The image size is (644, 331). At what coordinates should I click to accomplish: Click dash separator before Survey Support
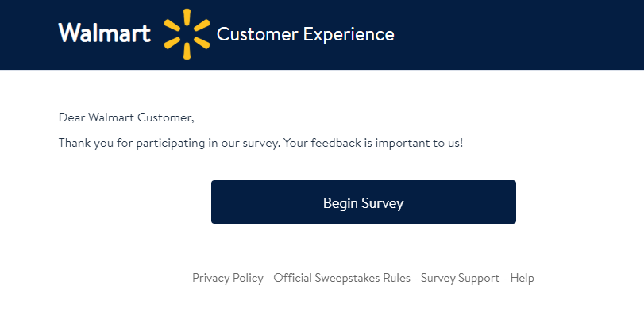(x=415, y=279)
